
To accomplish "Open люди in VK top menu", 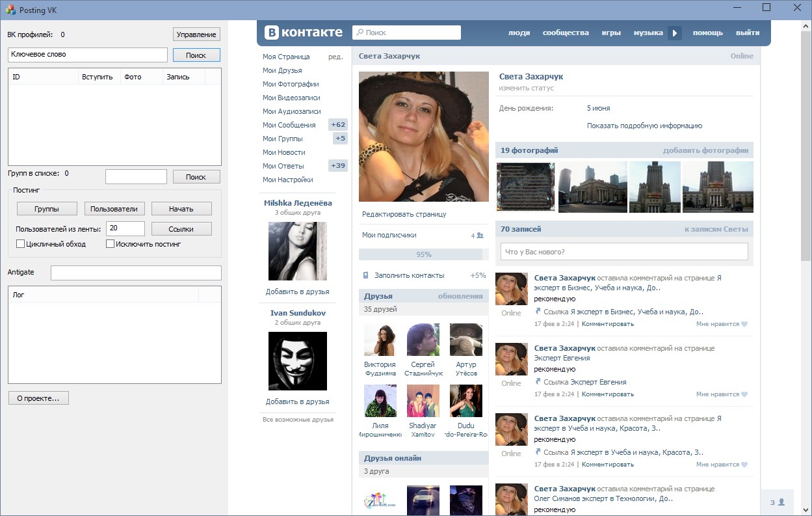I will (519, 33).
